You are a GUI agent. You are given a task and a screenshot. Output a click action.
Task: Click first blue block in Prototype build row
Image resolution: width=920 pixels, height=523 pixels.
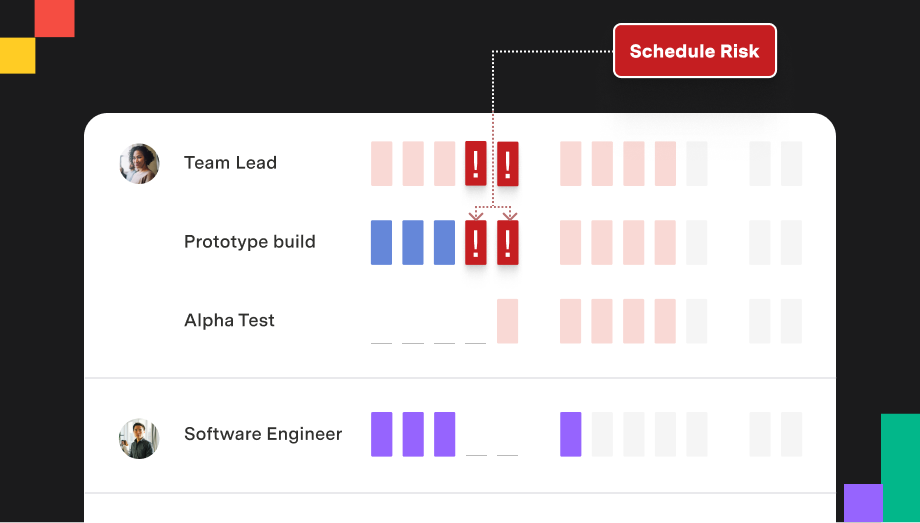[381, 242]
